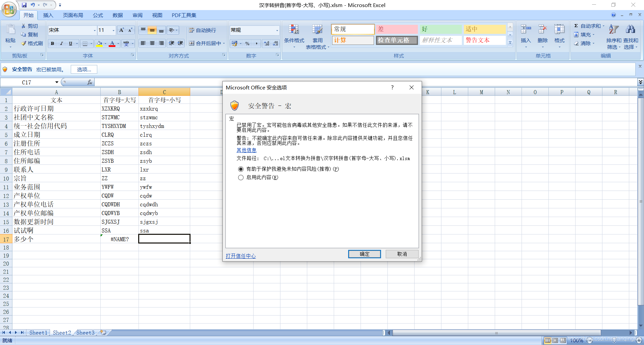Open Conditional Formatting 条件格式
The width and height of the screenshot is (644, 345).
(x=294, y=36)
